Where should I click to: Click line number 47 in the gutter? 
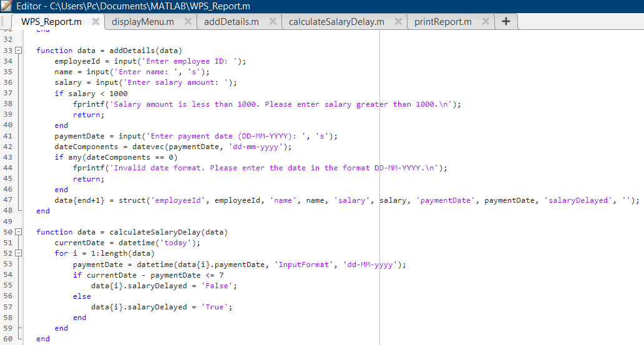8,200
